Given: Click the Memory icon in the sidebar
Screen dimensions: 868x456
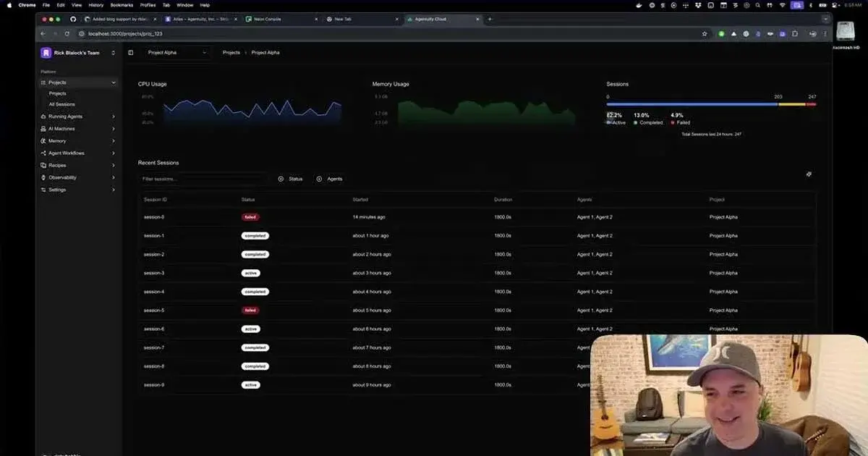Looking at the screenshot, I should [45, 140].
